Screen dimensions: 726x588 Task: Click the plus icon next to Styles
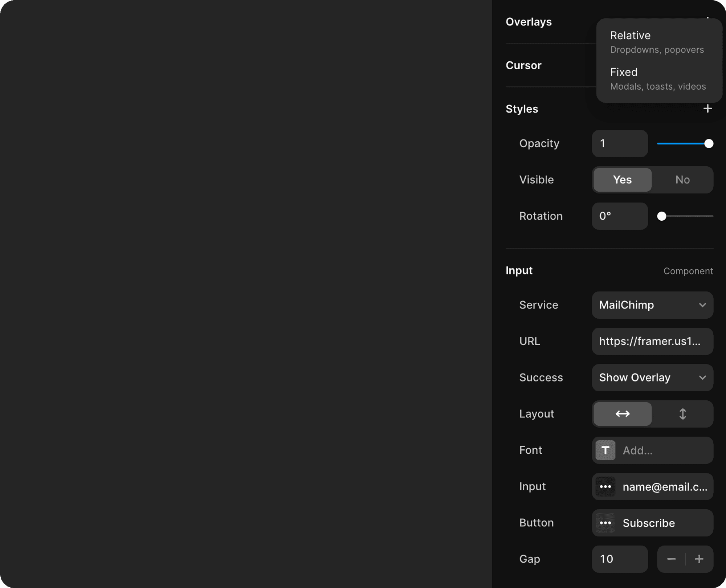(707, 109)
